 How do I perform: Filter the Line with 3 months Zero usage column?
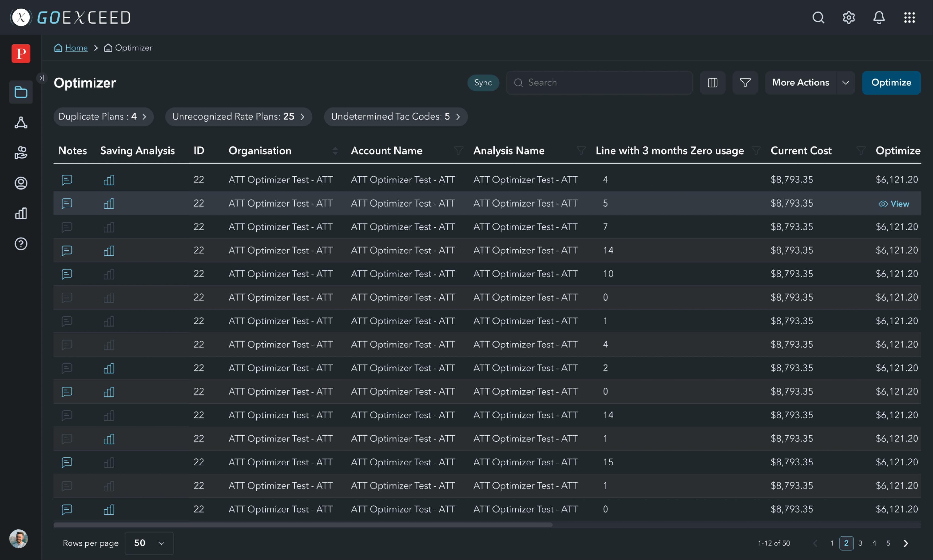(756, 151)
